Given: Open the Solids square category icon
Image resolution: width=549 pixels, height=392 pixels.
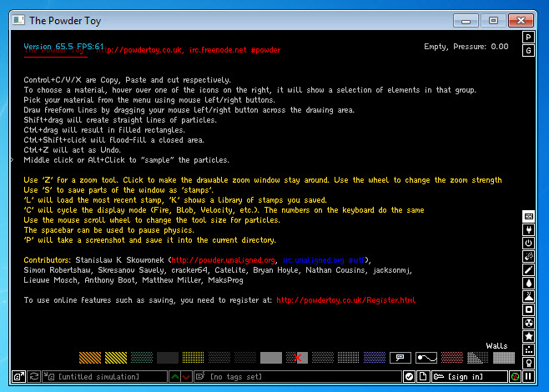Looking at the screenshot, I should pos(528,309).
